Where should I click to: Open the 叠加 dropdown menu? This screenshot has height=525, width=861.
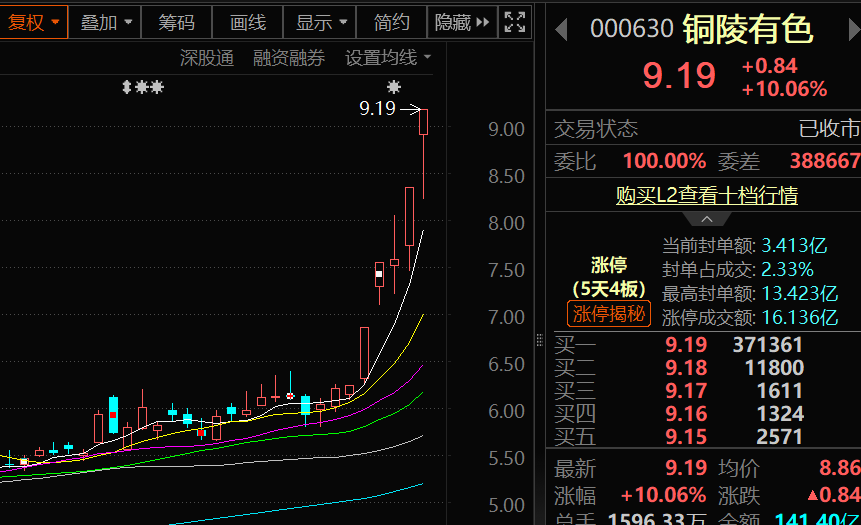[105, 23]
